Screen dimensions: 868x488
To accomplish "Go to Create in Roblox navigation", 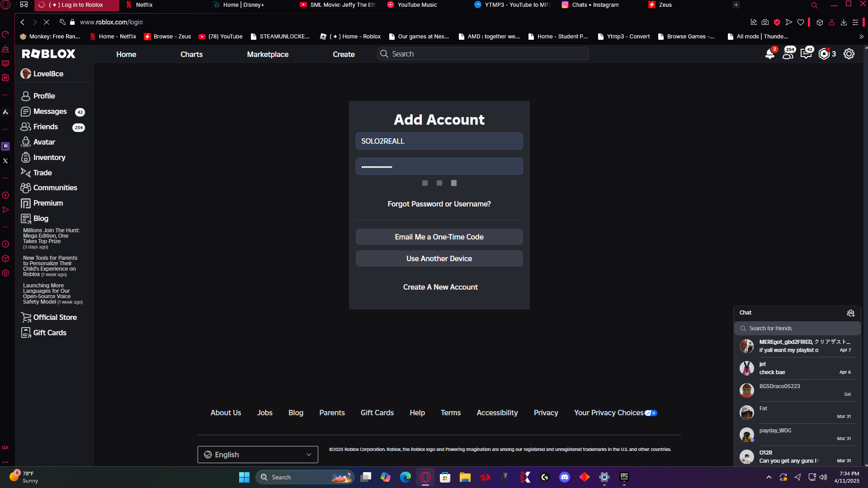I will pyautogui.click(x=344, y=54).
